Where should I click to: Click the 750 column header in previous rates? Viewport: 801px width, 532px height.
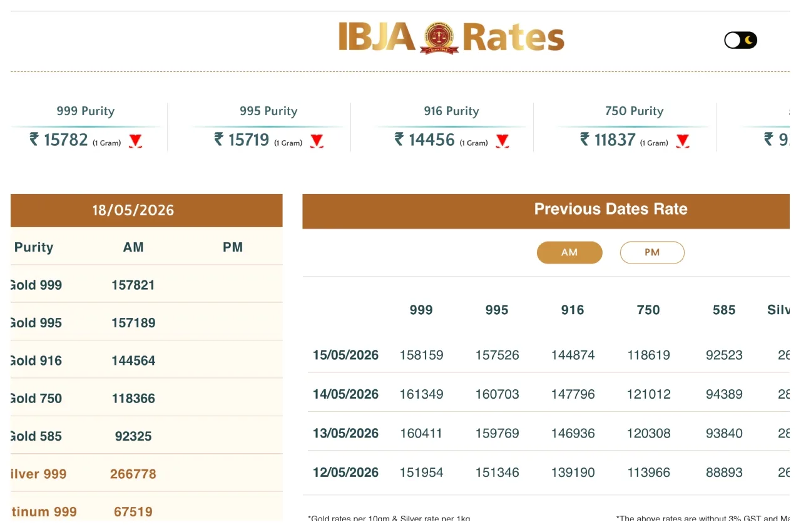coord(648,310)
